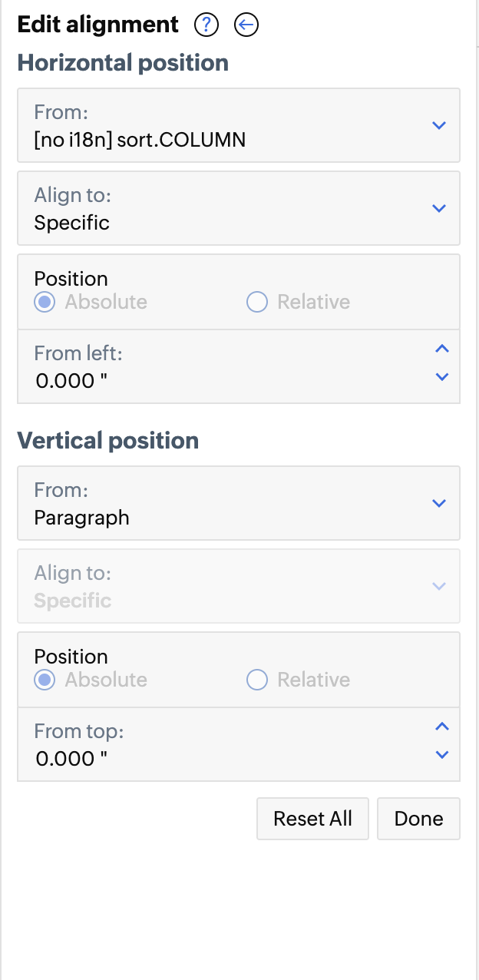This screenshot has width=479, height=980.
Task: Increase the From left value
Action: tap(441, 349)
